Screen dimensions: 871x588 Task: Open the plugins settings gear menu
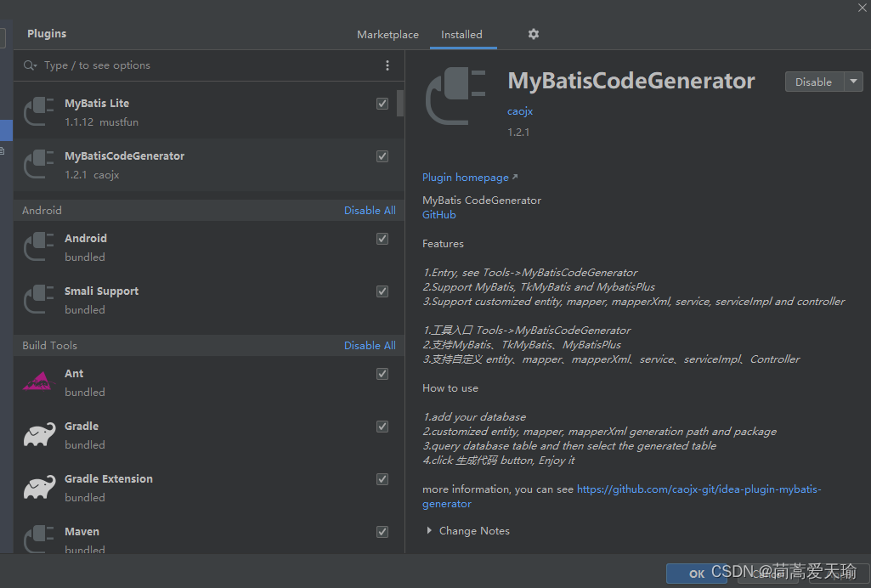click(534, 34)
